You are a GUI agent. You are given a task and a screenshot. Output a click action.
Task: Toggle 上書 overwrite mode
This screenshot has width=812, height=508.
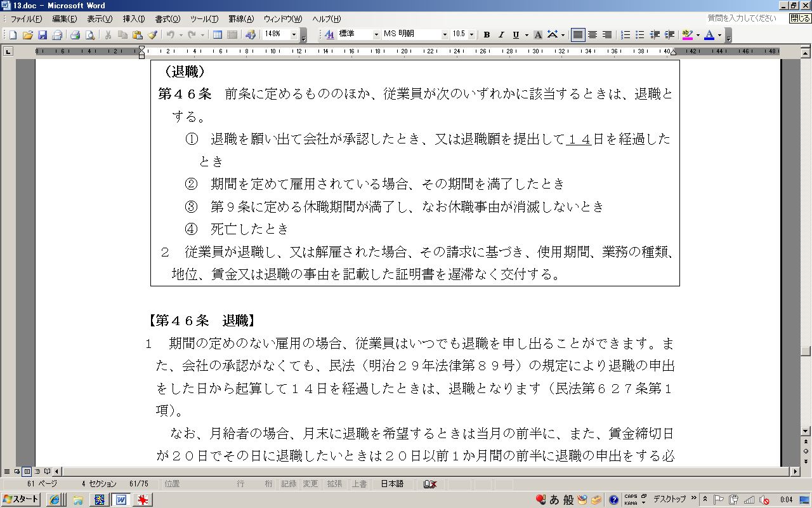[359, 484]
